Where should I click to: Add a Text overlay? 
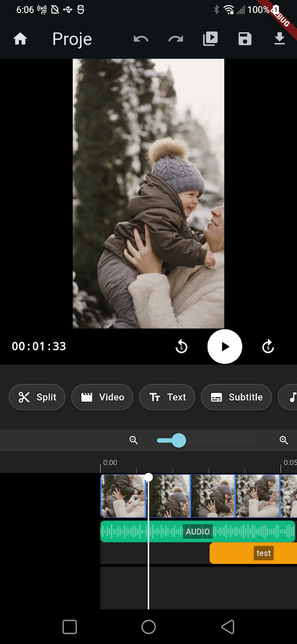pyautogui.click(x=167, y=397)
